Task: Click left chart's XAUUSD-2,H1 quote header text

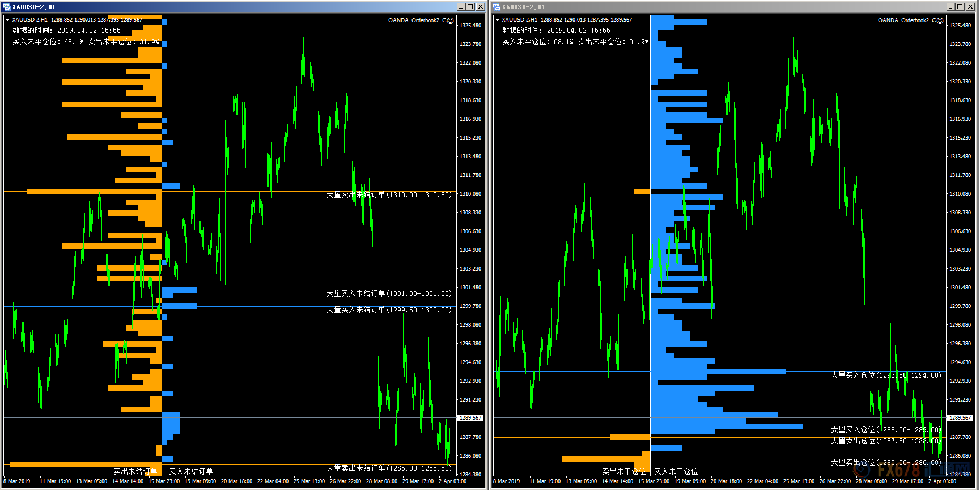Action: [77, 20]
